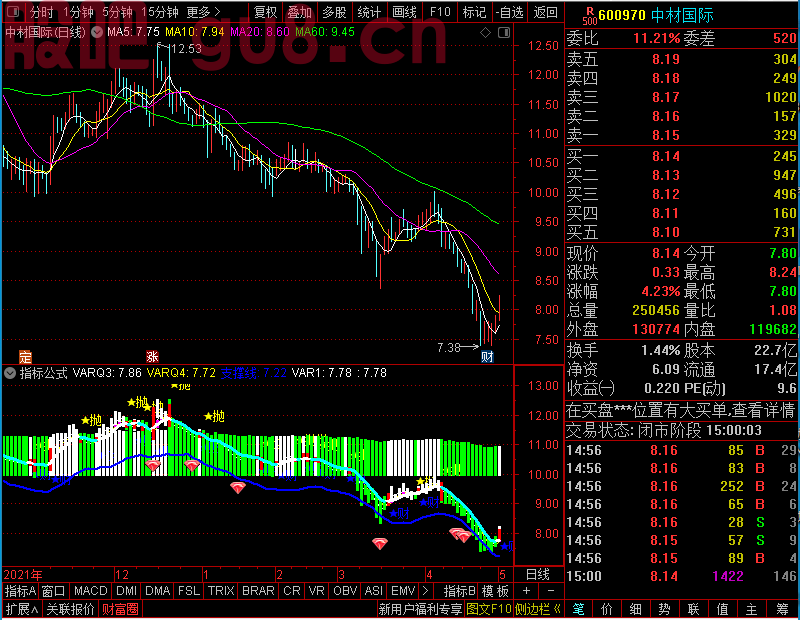Switch indicator to FSL
Image resolution: width=800 pixels, height=620 pixels.
188,591
